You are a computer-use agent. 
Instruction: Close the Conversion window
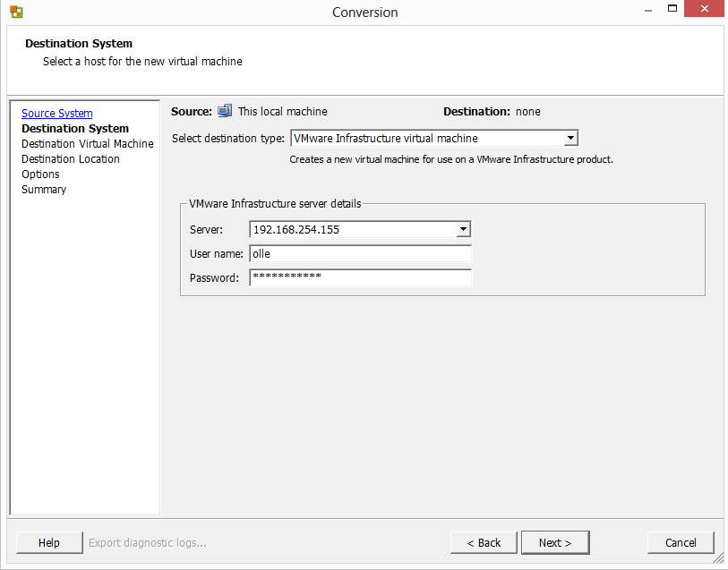tap(705, 8)
